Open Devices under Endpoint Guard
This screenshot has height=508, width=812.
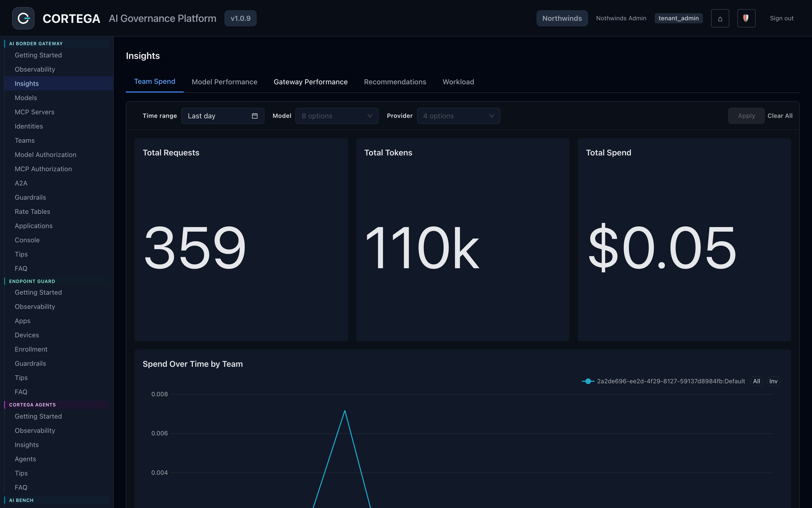(59, 335)
